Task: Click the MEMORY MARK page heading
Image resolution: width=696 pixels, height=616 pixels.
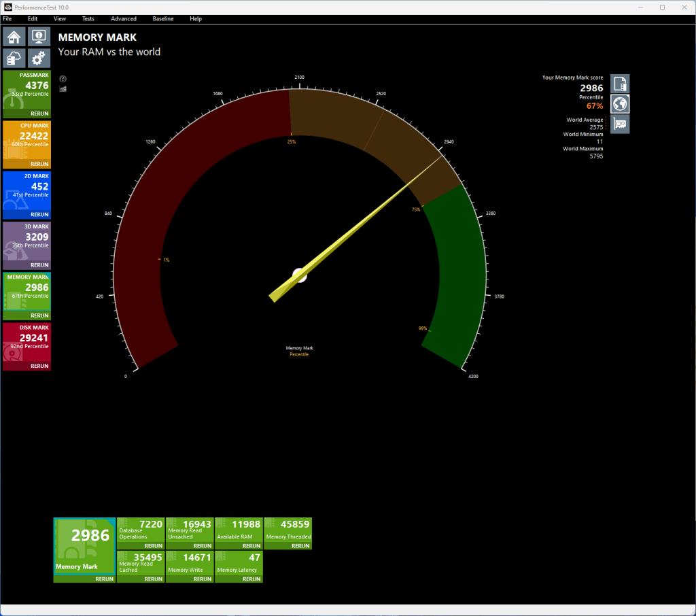Action: click(x=97, y=37)
